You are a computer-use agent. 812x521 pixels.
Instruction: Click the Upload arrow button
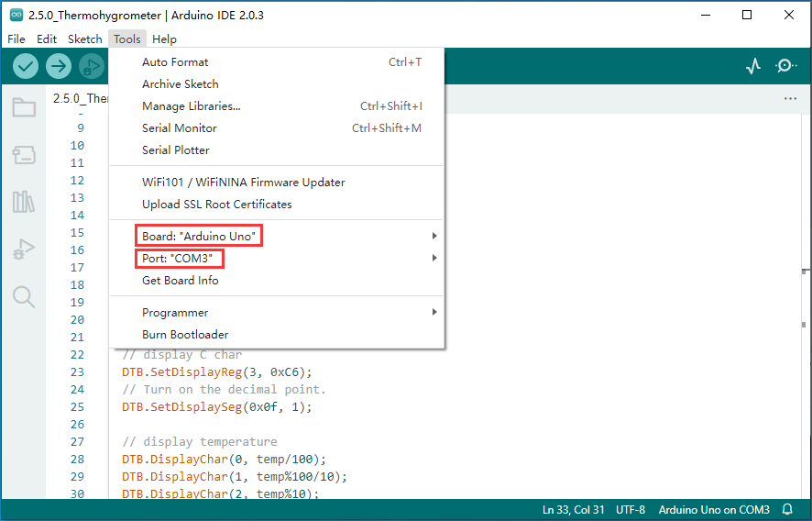(x=59, y=66)
